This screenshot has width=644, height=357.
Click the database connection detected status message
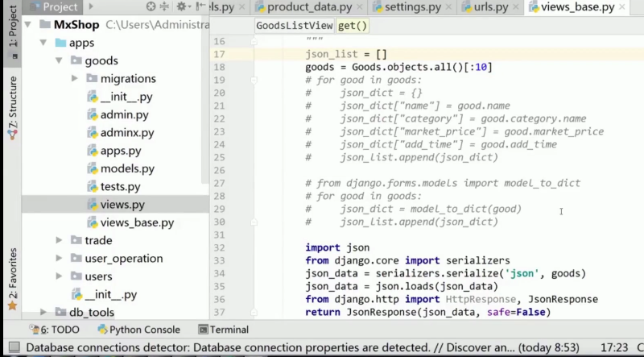point(303,347)
